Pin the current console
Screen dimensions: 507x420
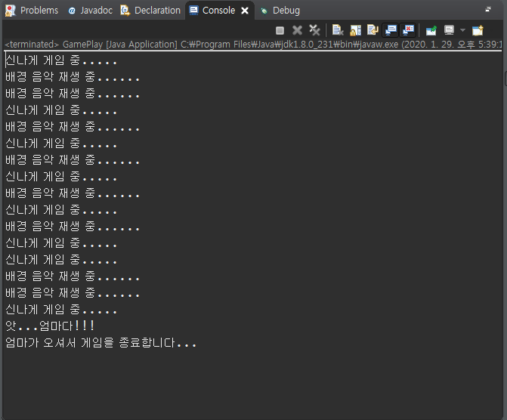431,30
